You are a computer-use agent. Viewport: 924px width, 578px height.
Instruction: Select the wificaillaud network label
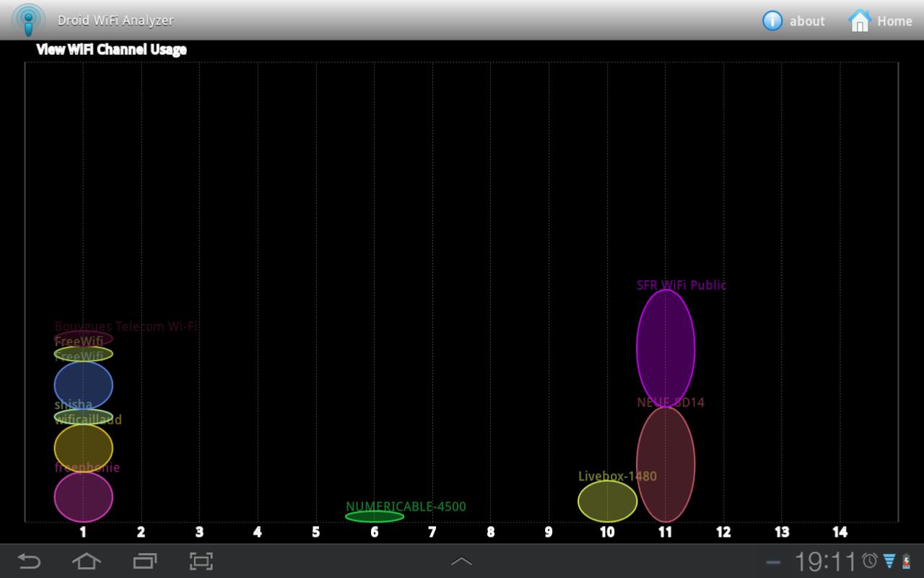click(x=88, y=420)
